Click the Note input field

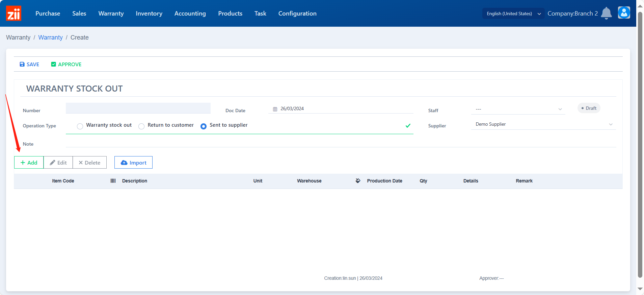tap(341, 142)
